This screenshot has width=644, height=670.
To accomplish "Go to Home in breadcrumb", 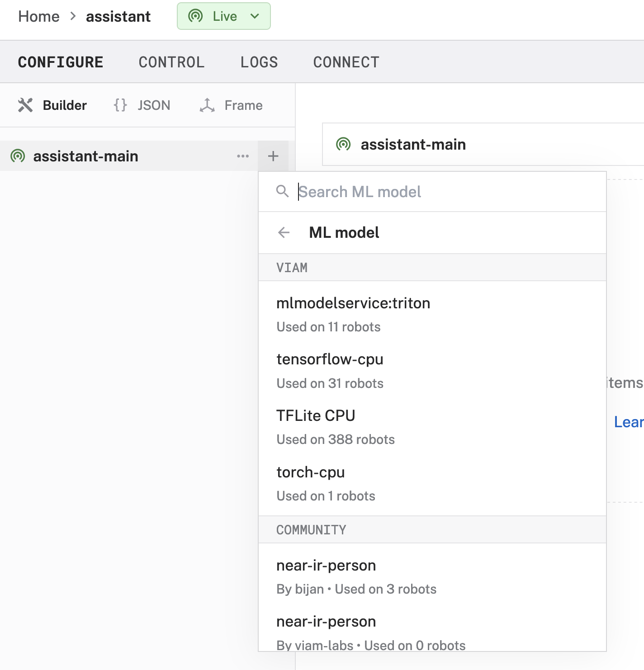I will pyautogui.click(x=39, y=16).
